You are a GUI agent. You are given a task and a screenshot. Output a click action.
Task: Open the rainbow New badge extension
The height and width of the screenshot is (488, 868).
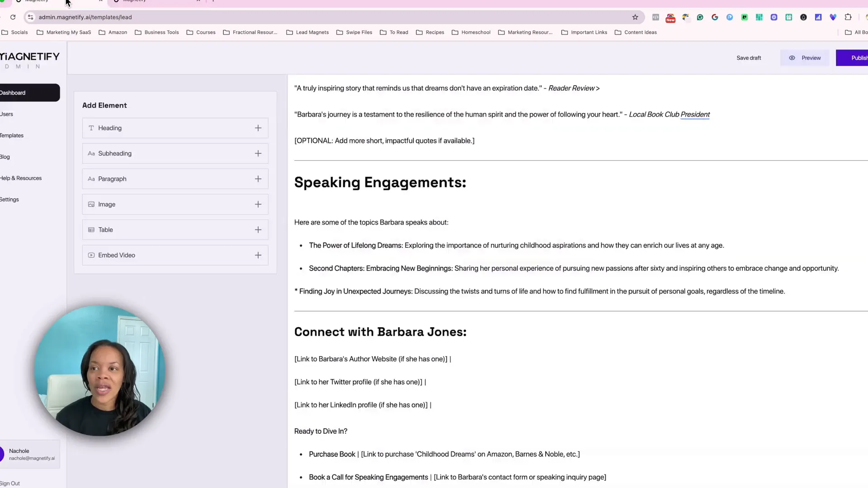670,18
